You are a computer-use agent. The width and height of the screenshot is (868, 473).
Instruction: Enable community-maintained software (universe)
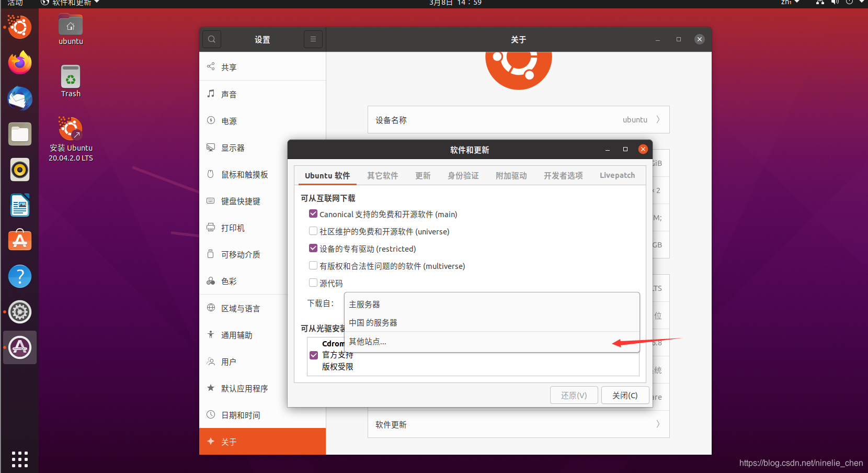[313, 231]
